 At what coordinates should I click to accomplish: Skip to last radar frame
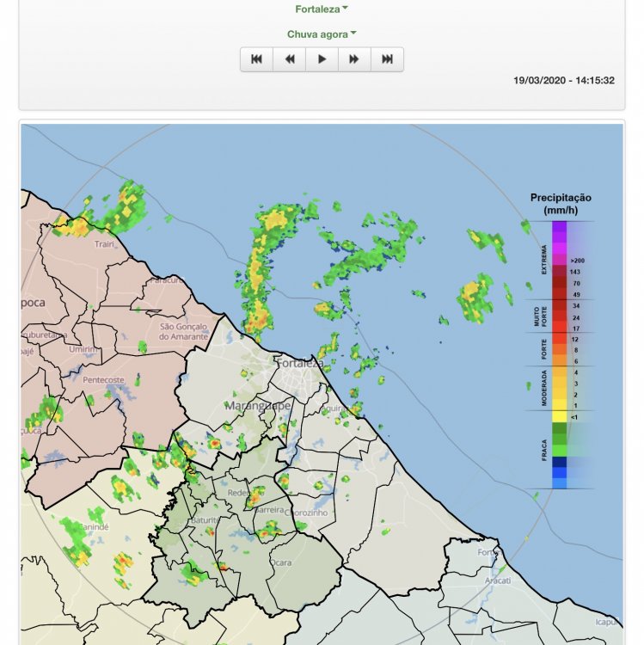coord(387,59)
